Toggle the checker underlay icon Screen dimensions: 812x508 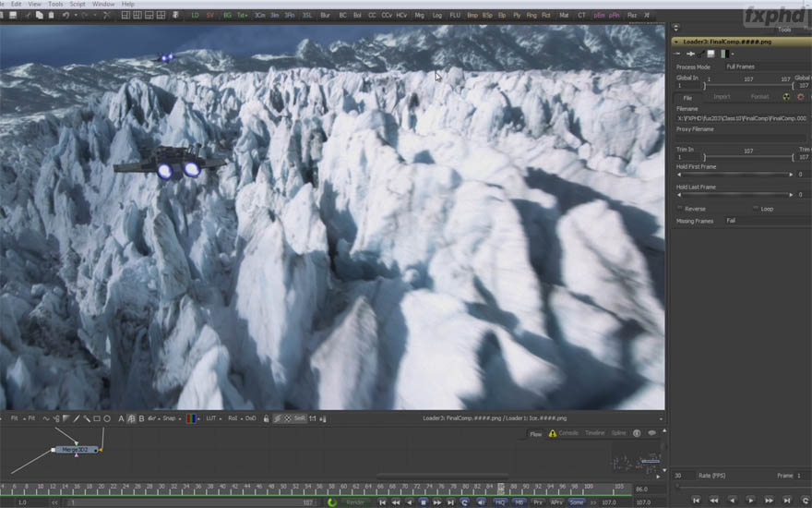[288, 418]
